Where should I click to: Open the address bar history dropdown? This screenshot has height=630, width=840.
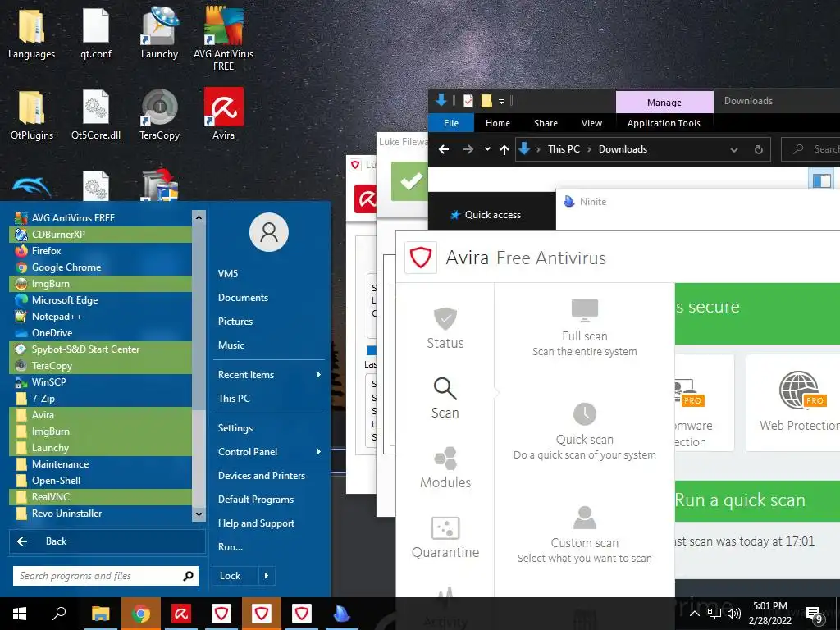coord(734,149)
